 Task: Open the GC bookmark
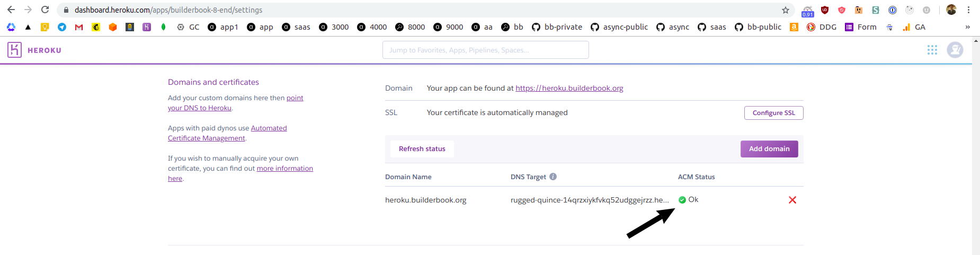(188, 27)
